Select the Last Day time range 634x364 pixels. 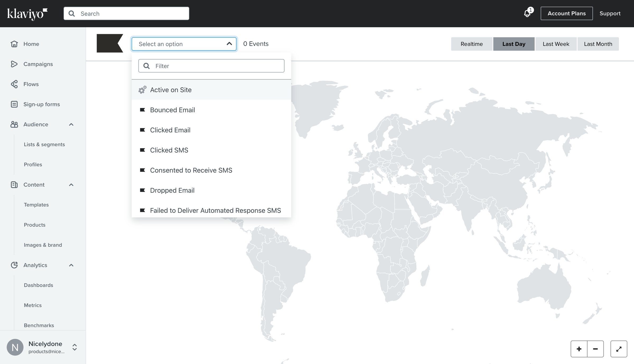[514, 44]
